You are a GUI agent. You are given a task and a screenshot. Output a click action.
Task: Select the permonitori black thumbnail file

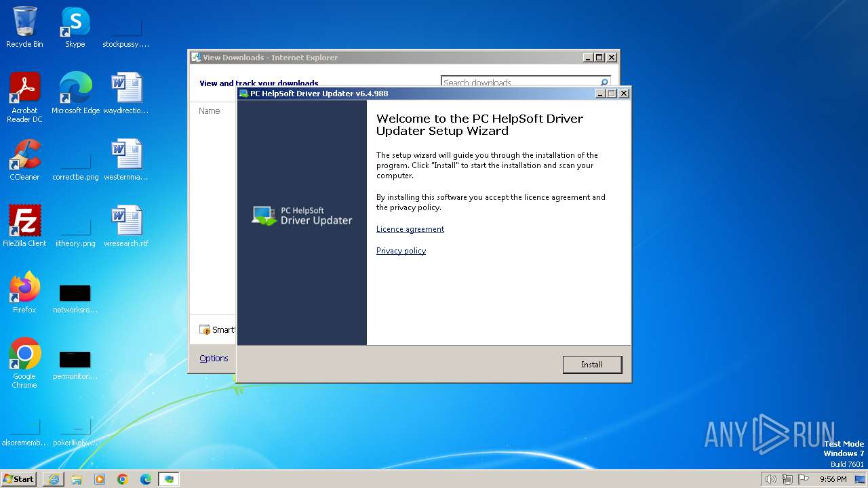point(75,365)
